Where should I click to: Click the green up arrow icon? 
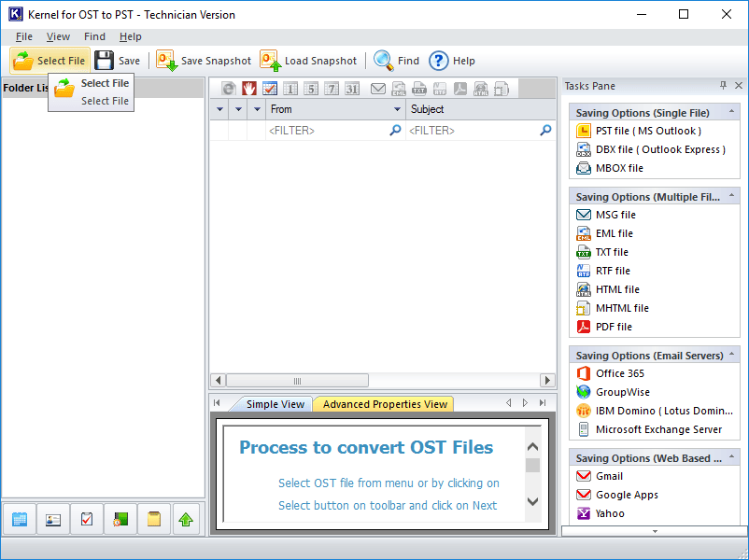[x=186, y=519]
